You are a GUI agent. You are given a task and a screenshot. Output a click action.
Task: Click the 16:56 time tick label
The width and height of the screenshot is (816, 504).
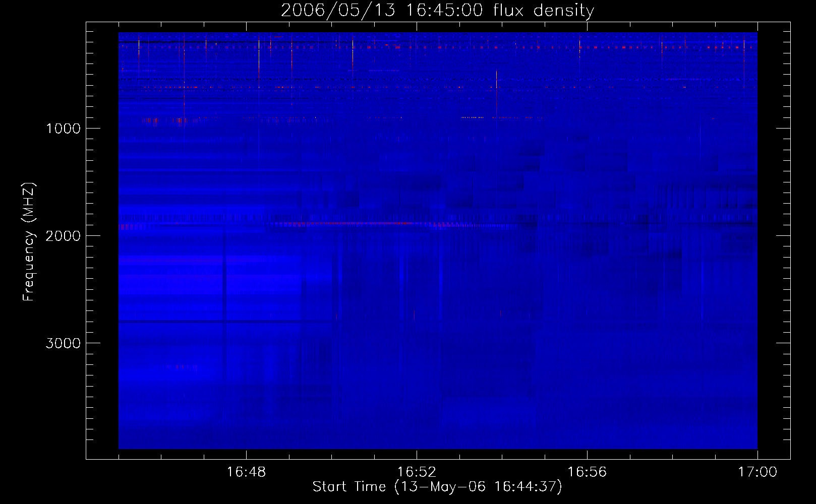coord(587,472)
